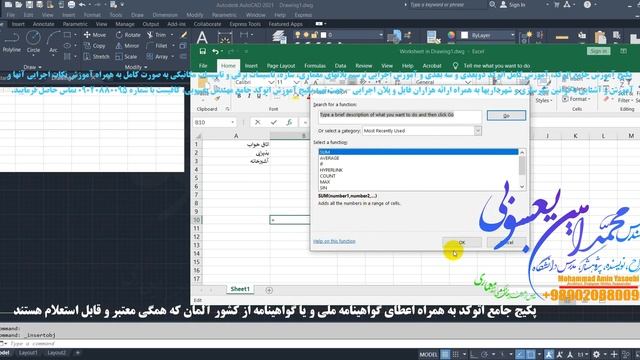Screen dimensions: 640x360
Task: Toggle annotation visibility icon in status bar
Action: click(549, 354)
